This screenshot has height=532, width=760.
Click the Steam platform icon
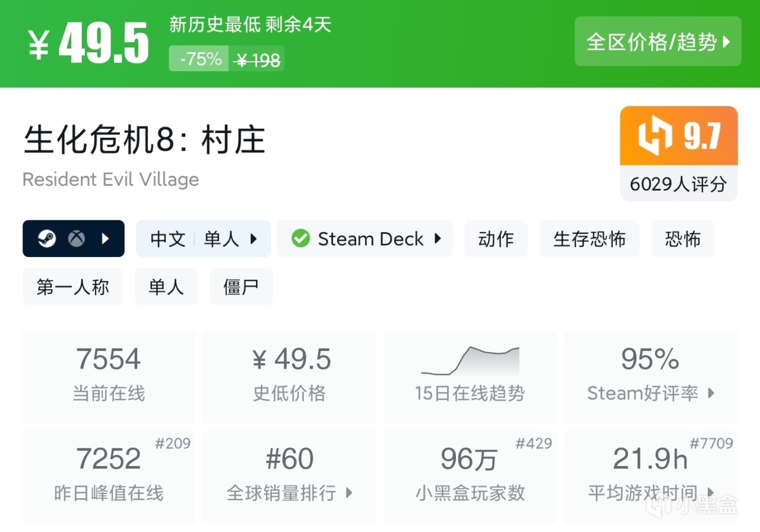coord(47,239)
